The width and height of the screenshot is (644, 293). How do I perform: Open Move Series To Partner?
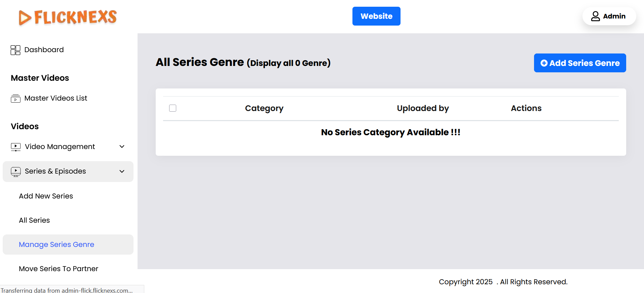[x=59, y=269]
